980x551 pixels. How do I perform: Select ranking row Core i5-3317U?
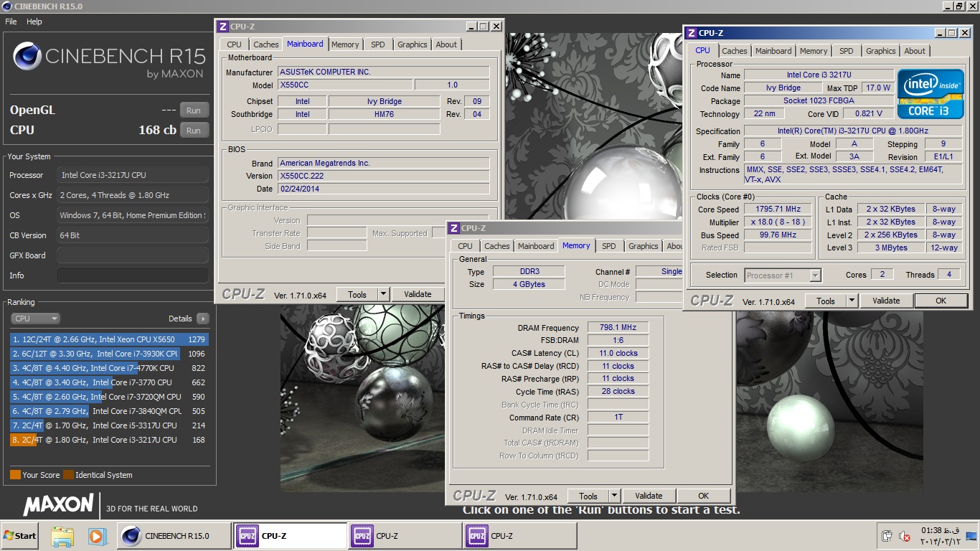coord(109,425)
